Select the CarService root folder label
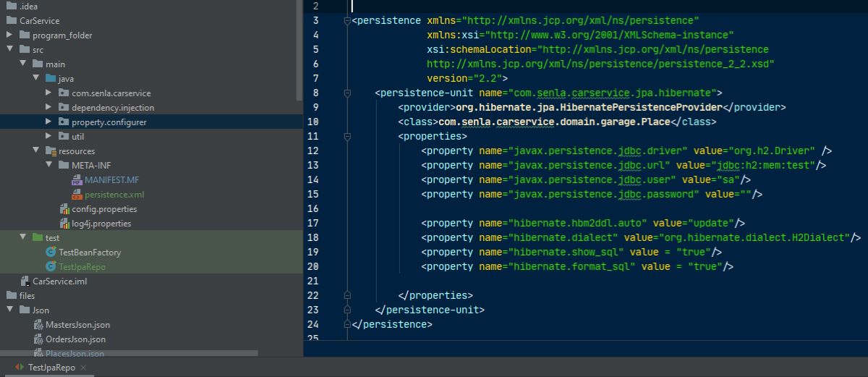The width and height of the screenshot is (868, 377). [40, 20]
